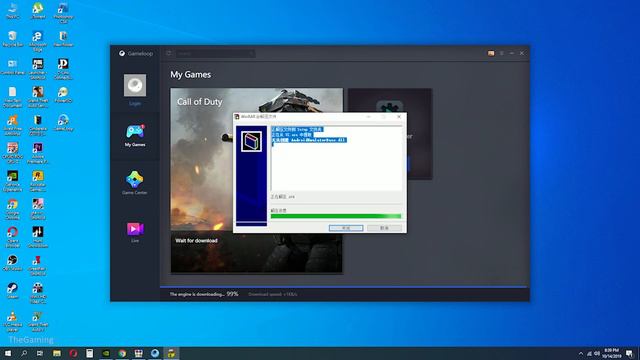
Task: Open Google Chrome desktop shortcut
Action: point(13,209)
